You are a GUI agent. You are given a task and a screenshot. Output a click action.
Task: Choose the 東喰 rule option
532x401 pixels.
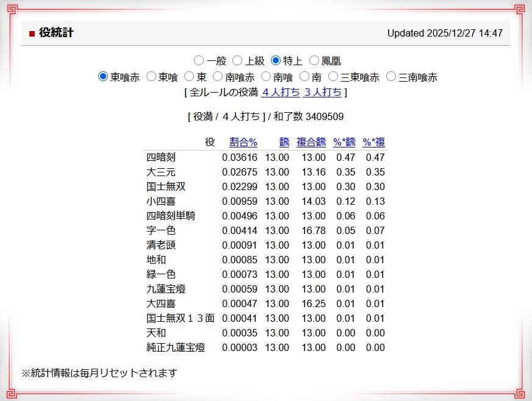coord(151,77)
